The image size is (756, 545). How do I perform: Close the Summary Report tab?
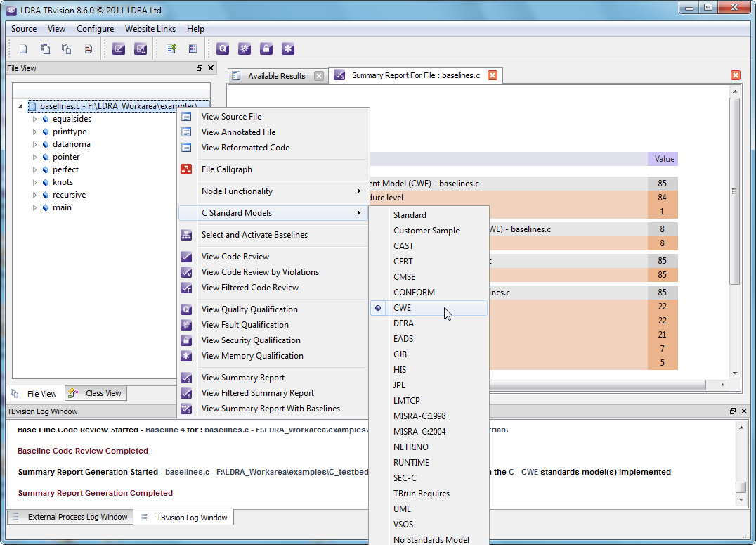pos(493,75)
